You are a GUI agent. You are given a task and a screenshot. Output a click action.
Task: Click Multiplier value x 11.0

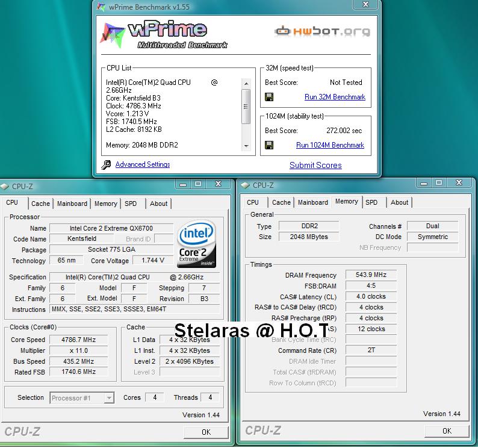click(x=79, y=350)
